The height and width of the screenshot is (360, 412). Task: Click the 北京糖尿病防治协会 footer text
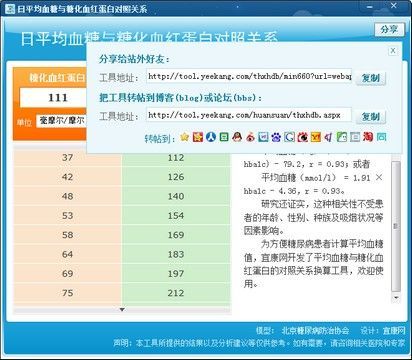pyautogui.click(x=315, y=330)
